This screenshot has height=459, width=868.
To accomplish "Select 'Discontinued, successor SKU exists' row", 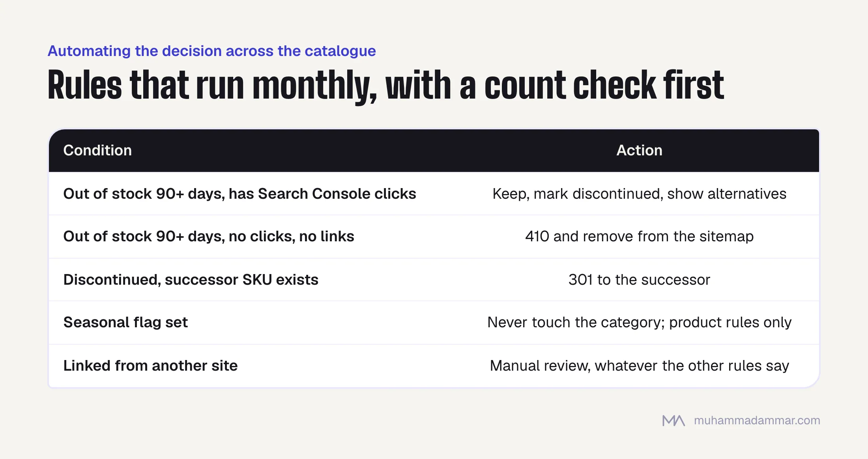I will [x=434, y=280].
